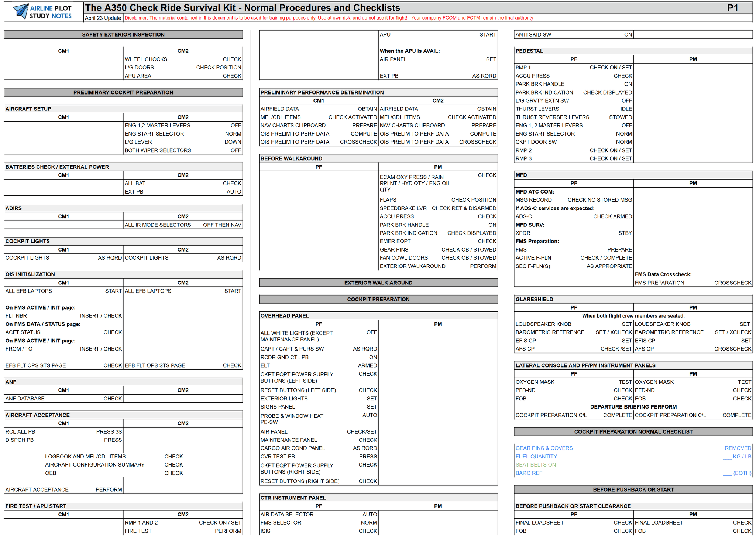Click the 'XPDR' STBY row
Viewport: 756px width, 539px height.
coord(574,233)
